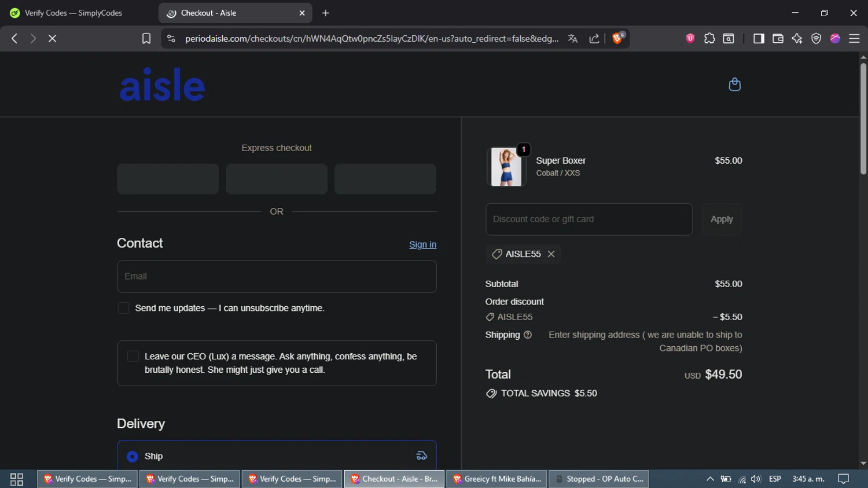Select the Checkout - Aisle tab
Image resolution: width=868 pixels, height=488 pixels.
tap(235, 13)
